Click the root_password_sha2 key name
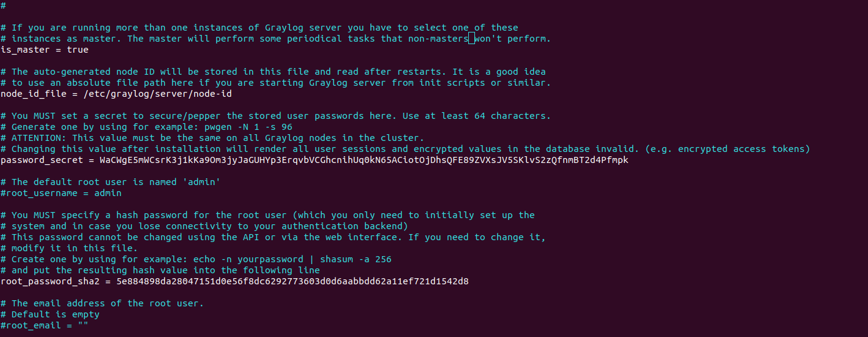The image size is (868, 337). point(50,281)
